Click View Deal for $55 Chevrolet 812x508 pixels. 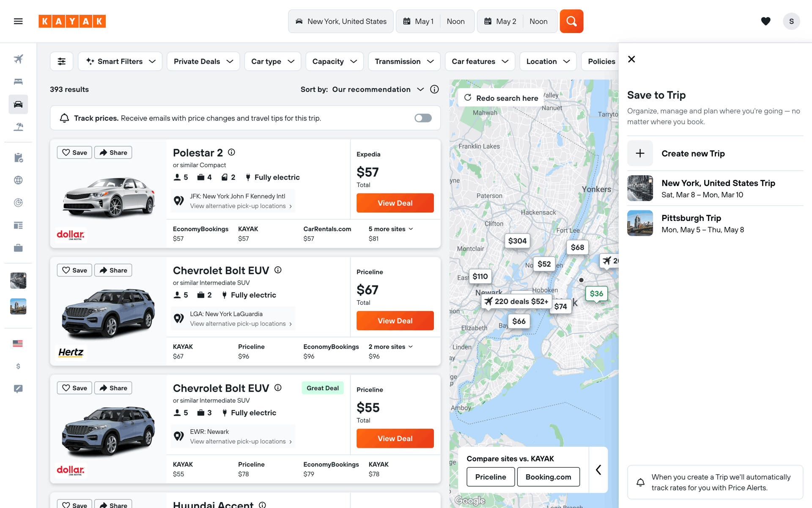click(395, 438)
